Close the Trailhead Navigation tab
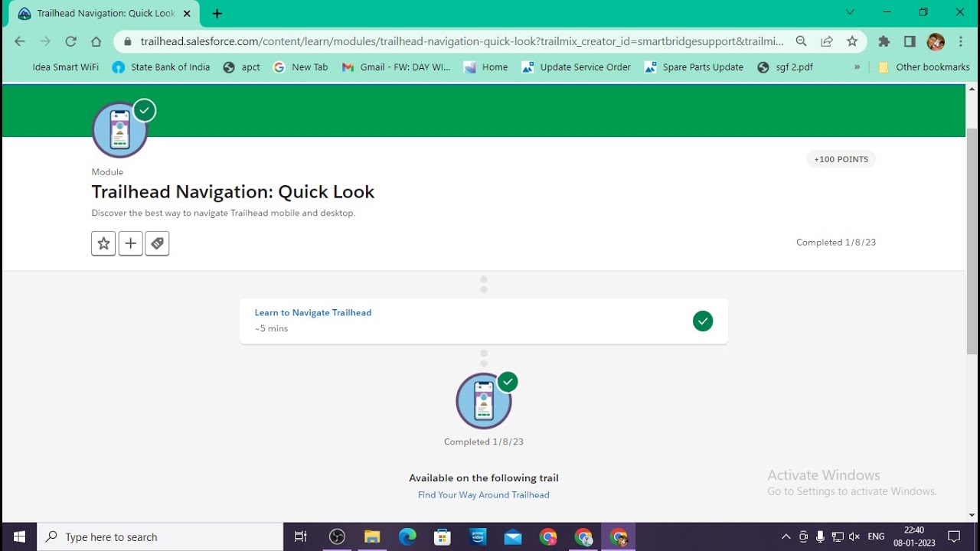The image size is (980, 551). tap(187, 13)
